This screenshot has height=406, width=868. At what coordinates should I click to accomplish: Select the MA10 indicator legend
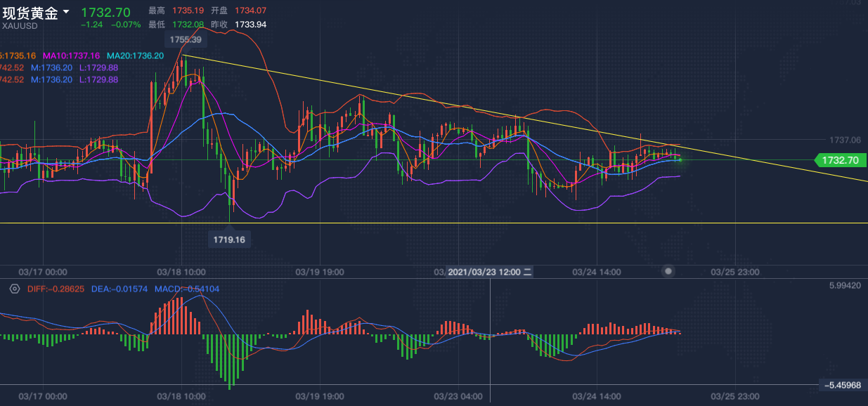[71, 55]
